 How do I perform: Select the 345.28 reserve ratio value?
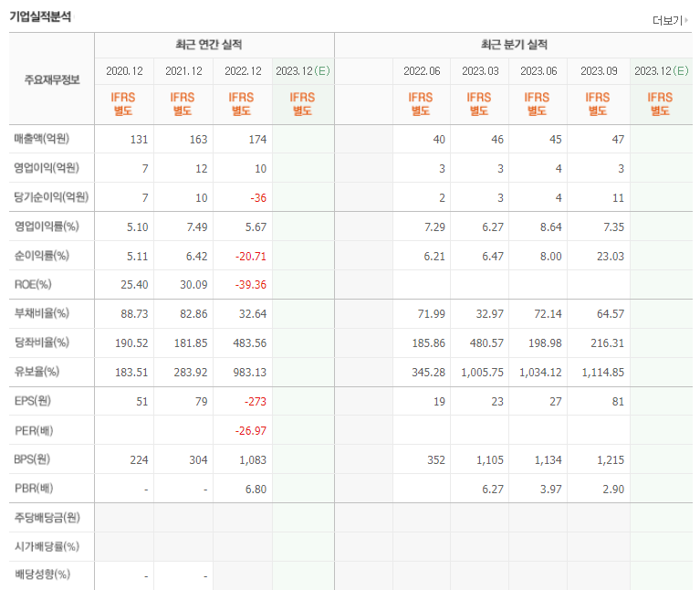(x=428, y=373)
